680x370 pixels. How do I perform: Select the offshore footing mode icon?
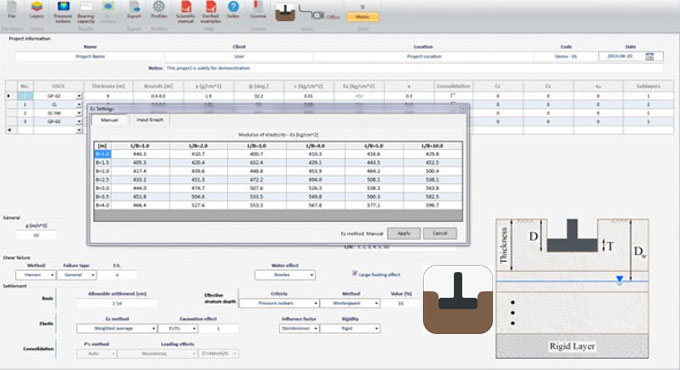pyautogui.click(x=319, y=13)
